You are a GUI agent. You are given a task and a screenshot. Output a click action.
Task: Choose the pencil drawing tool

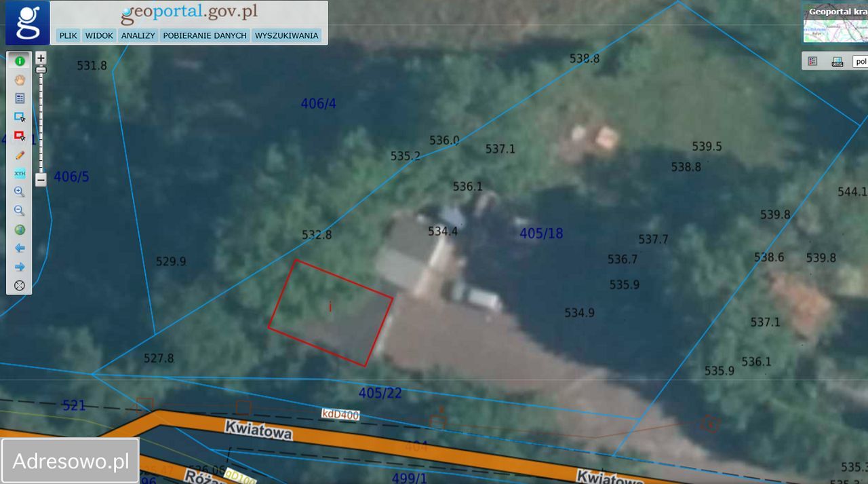tap(20, 155)
